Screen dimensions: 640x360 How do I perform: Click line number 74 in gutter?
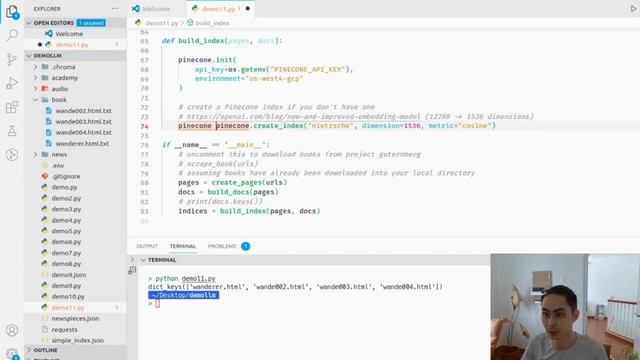(144, 126)
